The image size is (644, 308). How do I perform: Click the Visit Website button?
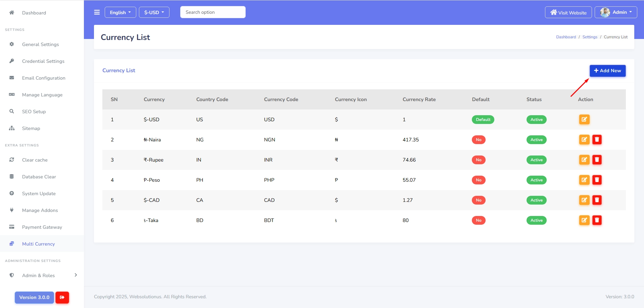[568, 12]
